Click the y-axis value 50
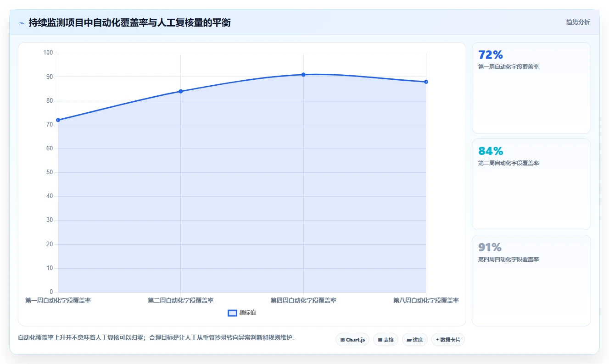The width and height of the screenshot is (609, 364). coord(50,172)
